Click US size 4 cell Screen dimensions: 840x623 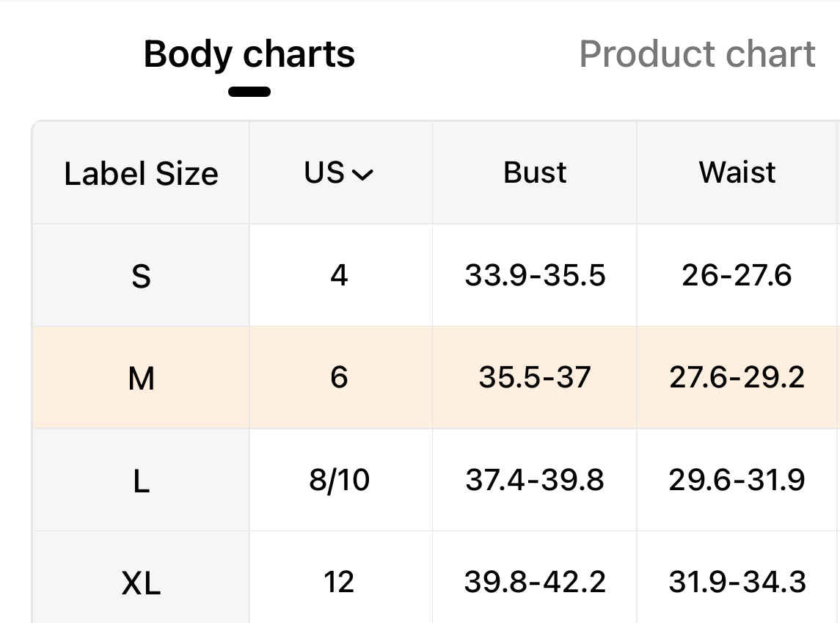coord(339,276)
